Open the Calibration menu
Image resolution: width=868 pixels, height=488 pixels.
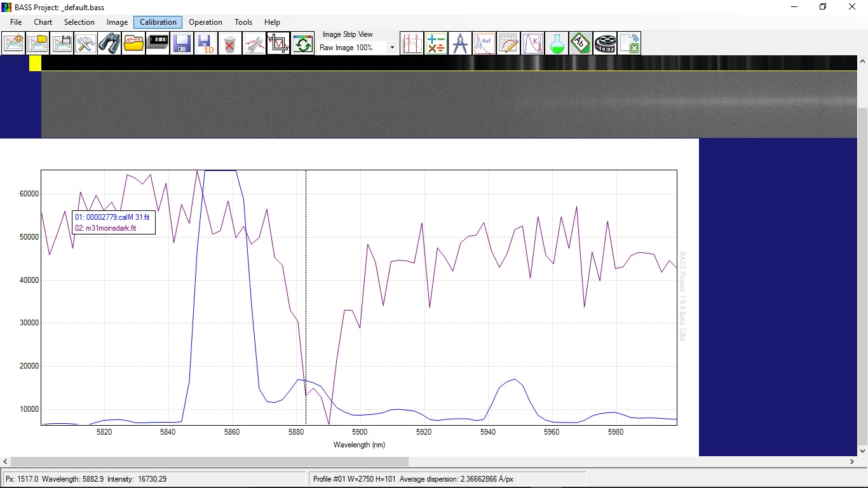click(158, 22)
